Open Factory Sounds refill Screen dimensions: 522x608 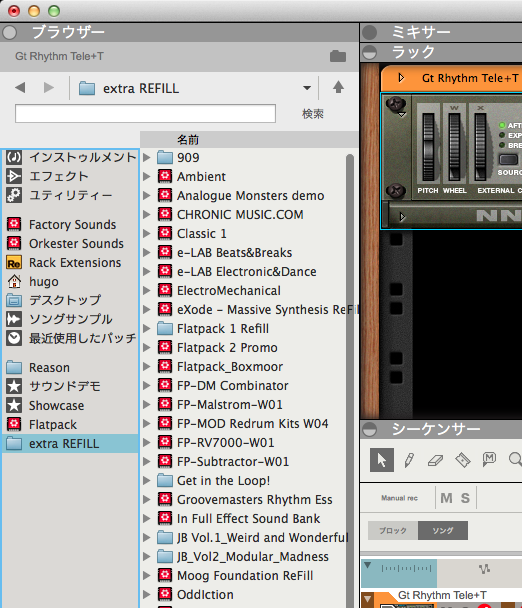(61, 225)
